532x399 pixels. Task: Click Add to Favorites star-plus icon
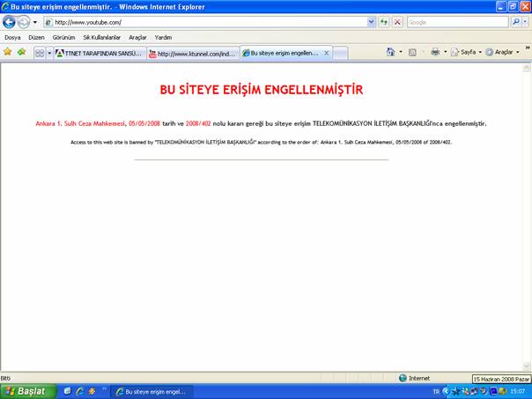22,52
